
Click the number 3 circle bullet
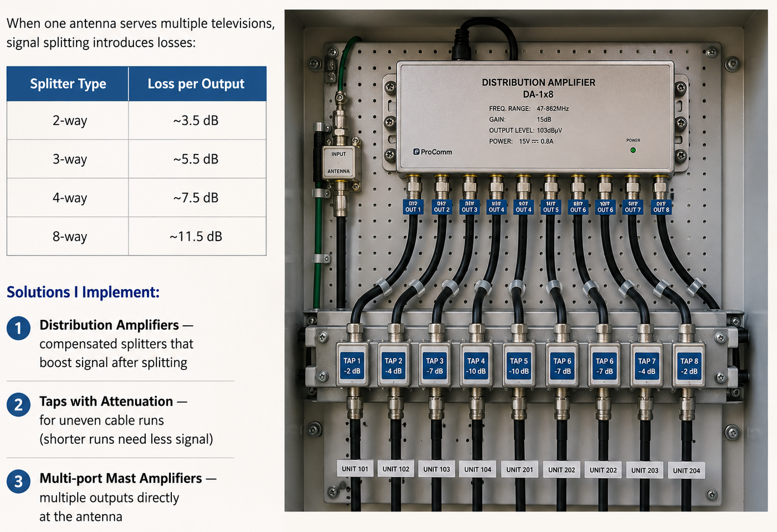[x=18, y=481]
